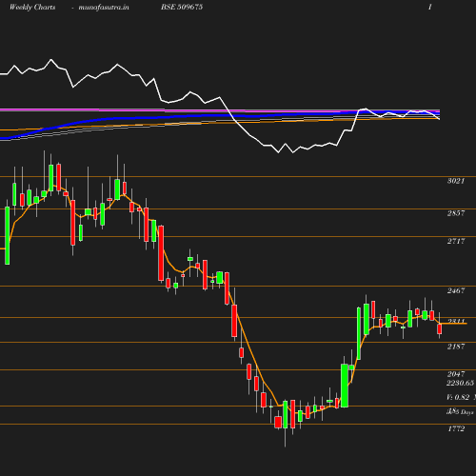Click the "Weekly Charts" title text

pyautogui.click(x=32, y=7)
